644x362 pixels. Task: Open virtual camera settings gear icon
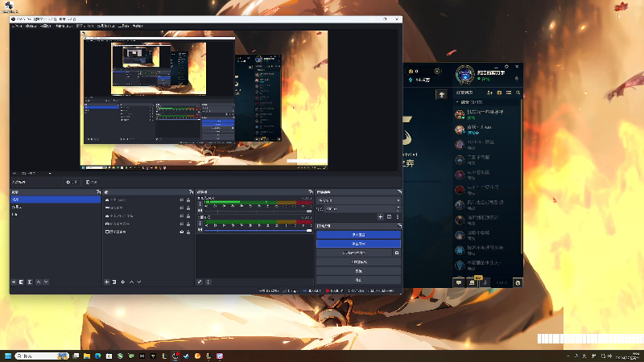tap(397, 253)
